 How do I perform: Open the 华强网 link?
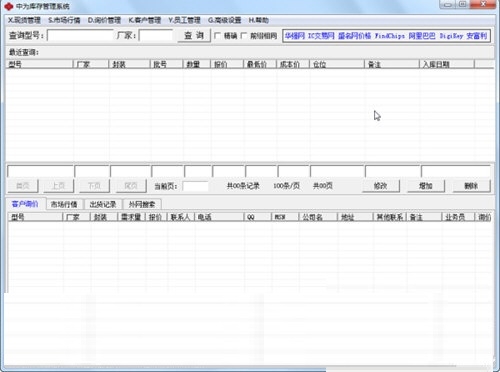pos(295,36)
